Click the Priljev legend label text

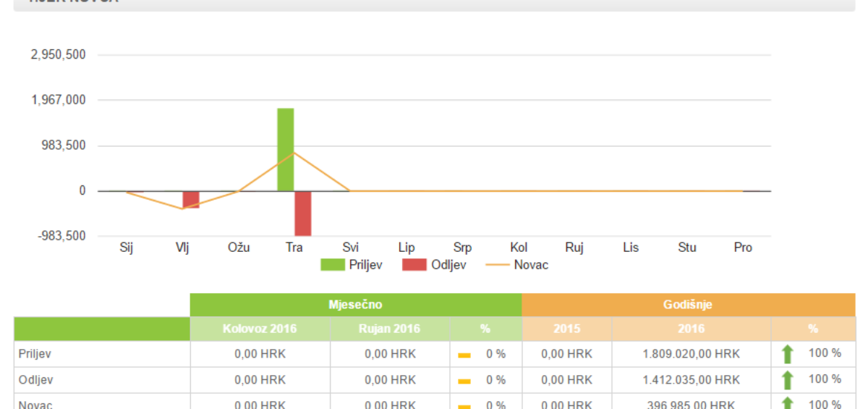click(366, 265)
